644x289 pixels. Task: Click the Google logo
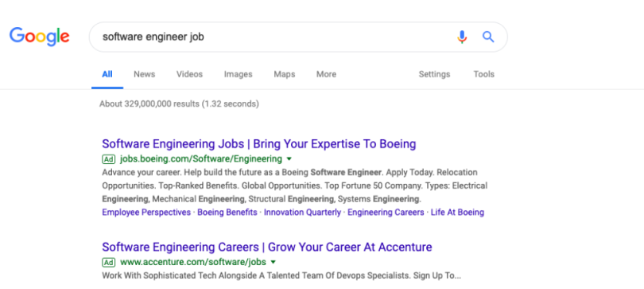click(x=40, y=37)
